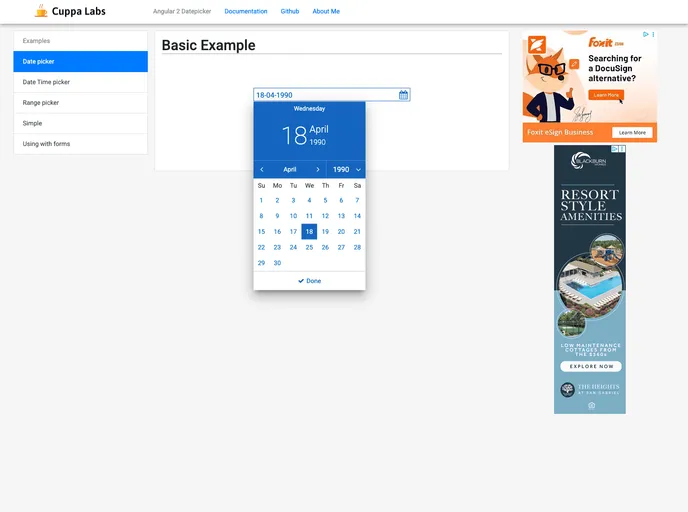This screenshot has width=688, height=512.
Task: Select Simple example
Action: pyautogui.click(x=81, y=123)
